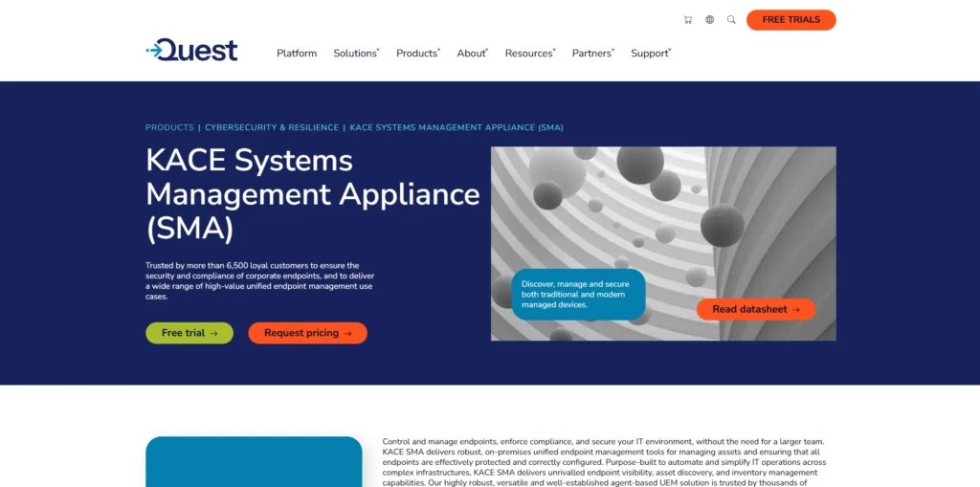Click the green Free trial button

click(x=189, y=333)
